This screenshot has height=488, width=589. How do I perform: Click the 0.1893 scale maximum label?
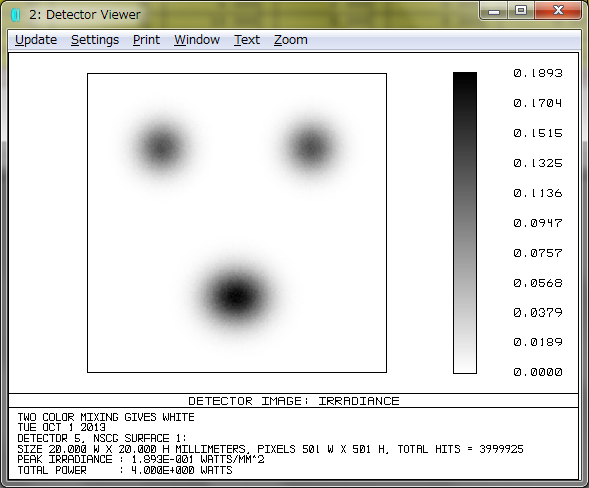pos(538,73)
